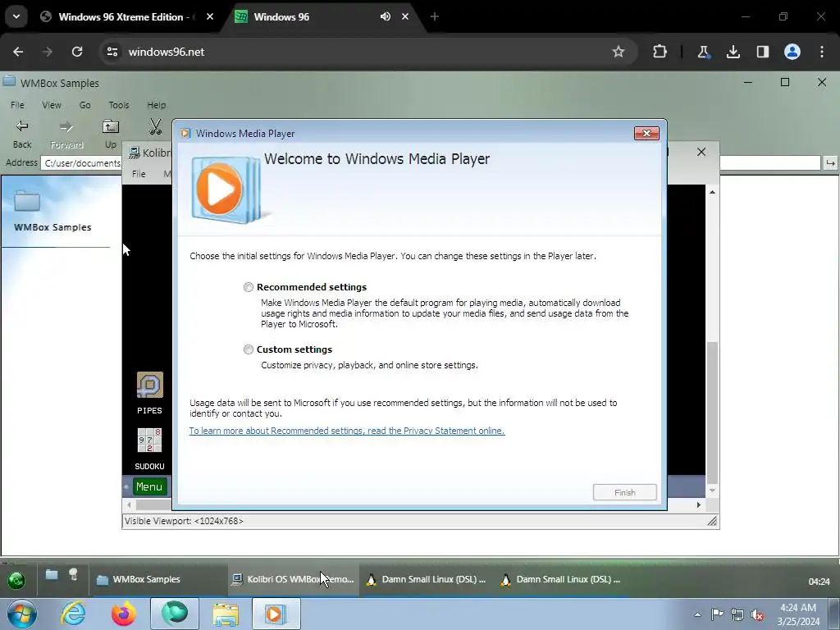840x630 pixels.
Task: Open a new browser tab
Action: click(x=435, y=16)
